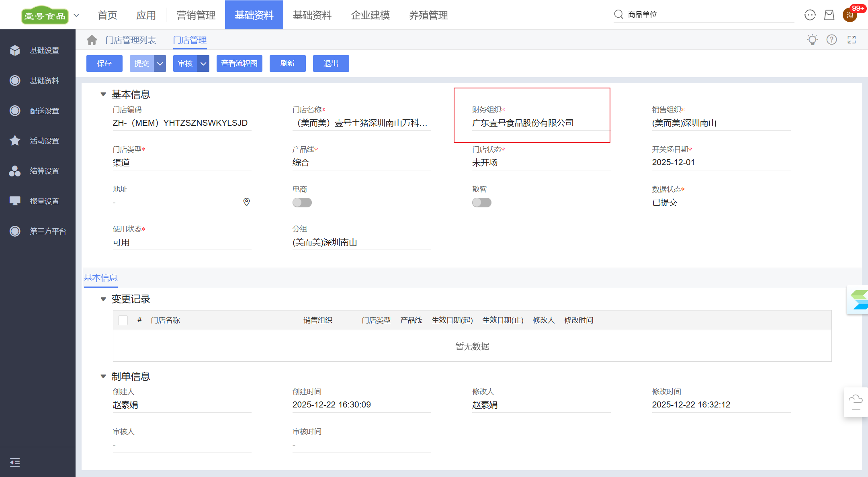Open the 审核 button dropdown arrow
Image resolution: width=868 pixels, height=477 pixels.
203,63
